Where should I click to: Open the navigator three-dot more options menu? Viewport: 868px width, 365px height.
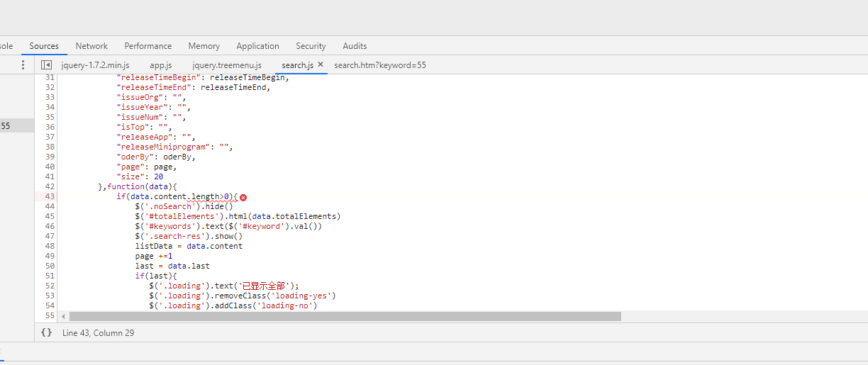(x=23, y=64)
